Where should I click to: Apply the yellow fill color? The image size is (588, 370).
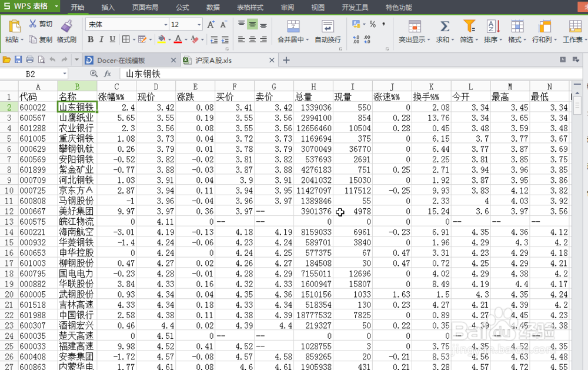click(x=162, y=39)
